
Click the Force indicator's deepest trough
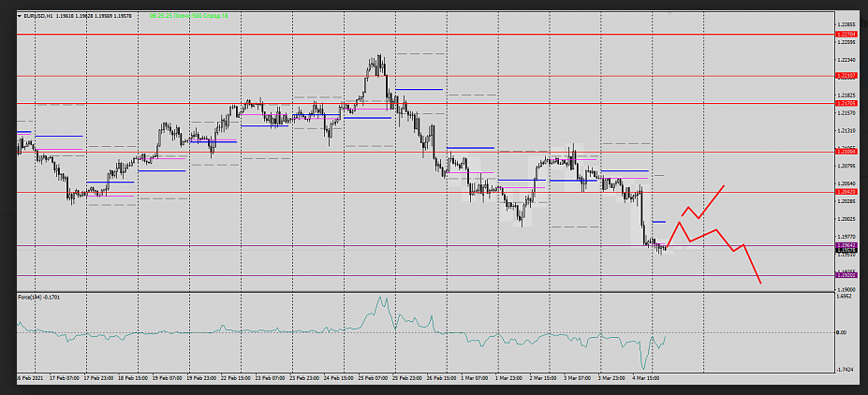tap(643, 367)
